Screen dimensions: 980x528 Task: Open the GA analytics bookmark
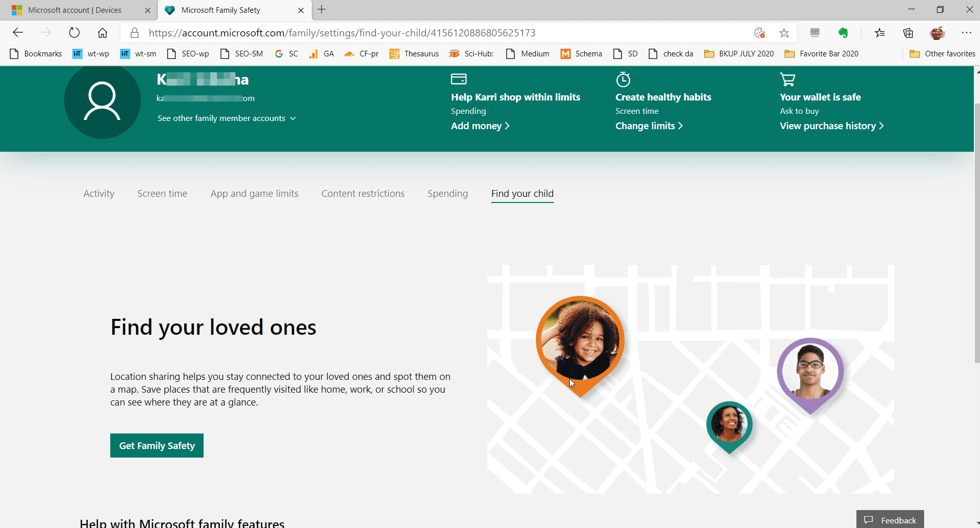(322, 54)
